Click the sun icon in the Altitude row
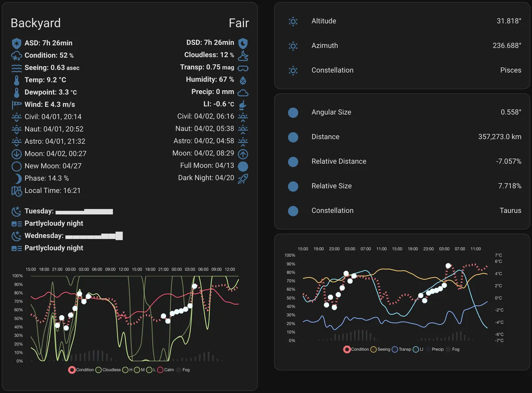The width and height of the screenshot is (532, 393). coord(293,21)
